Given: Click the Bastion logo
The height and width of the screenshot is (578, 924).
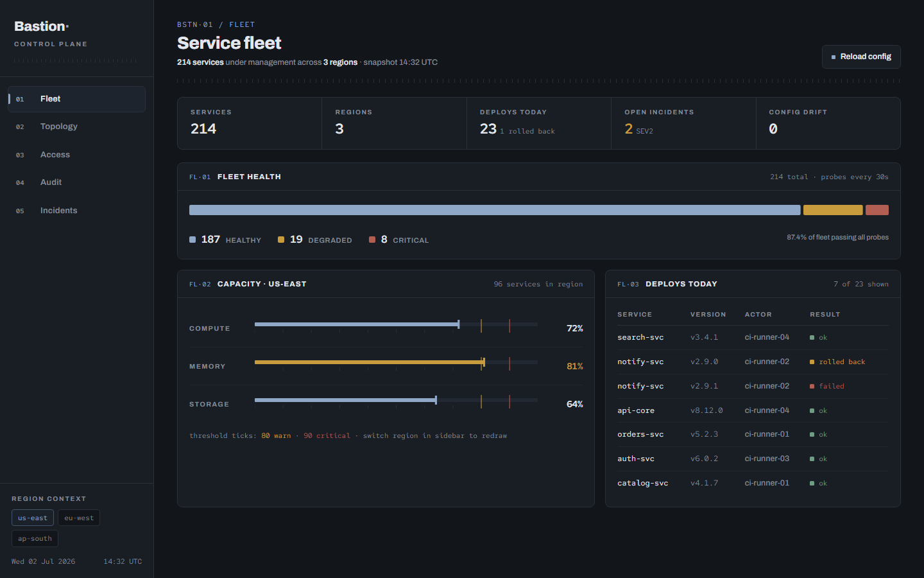Looking at the screenshot, I should 42,26.
